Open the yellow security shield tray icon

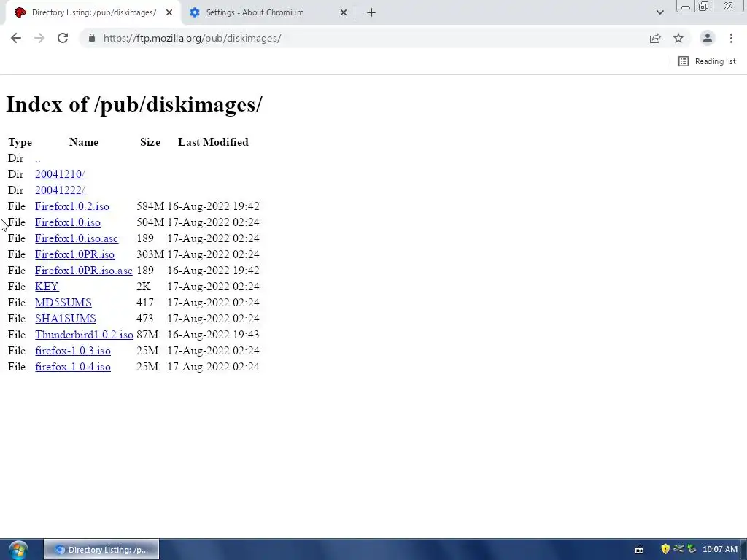[665, 550]
